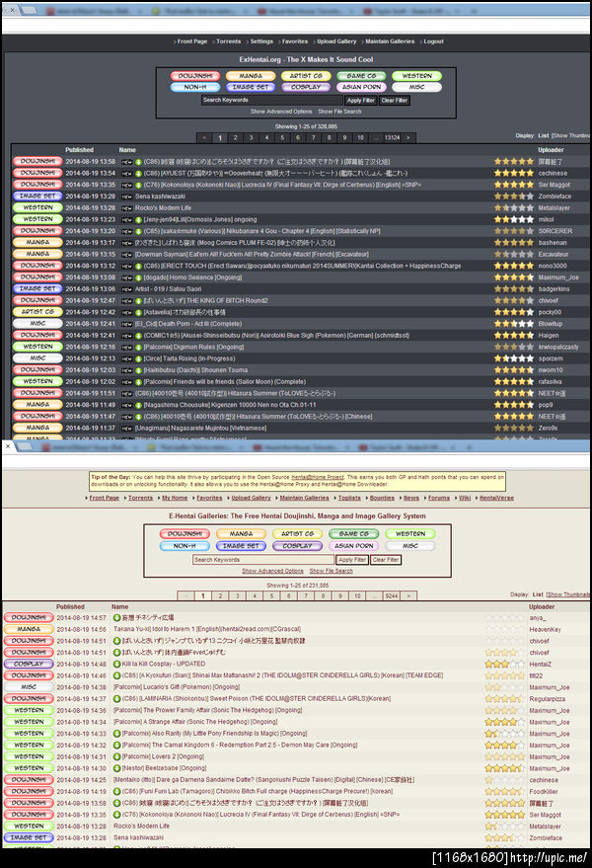Click Apply Filter button in dark window

click(361, 100)
